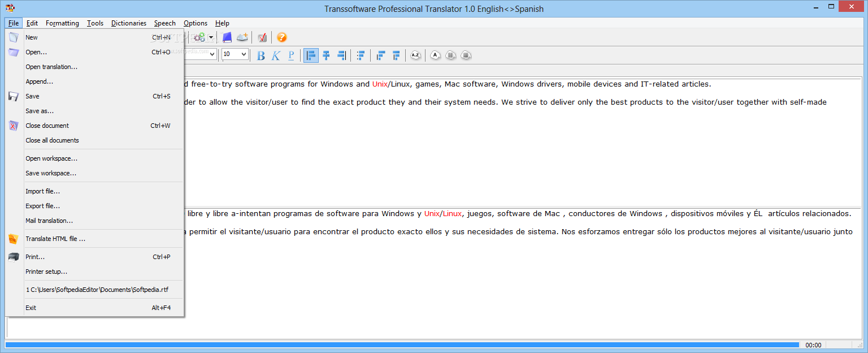This screenshot has width=868, height=353.
Task: Choose Save workspace... entry
Action: (x=94, y=173)
